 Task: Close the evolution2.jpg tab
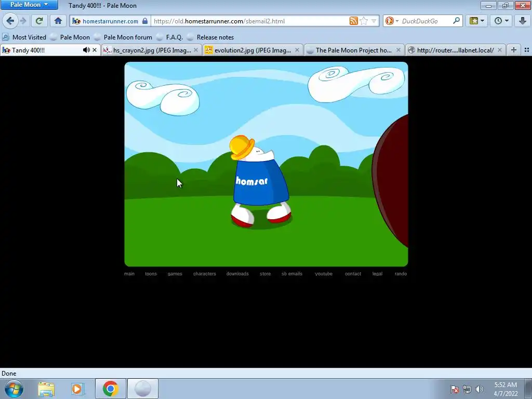(297, 50)
